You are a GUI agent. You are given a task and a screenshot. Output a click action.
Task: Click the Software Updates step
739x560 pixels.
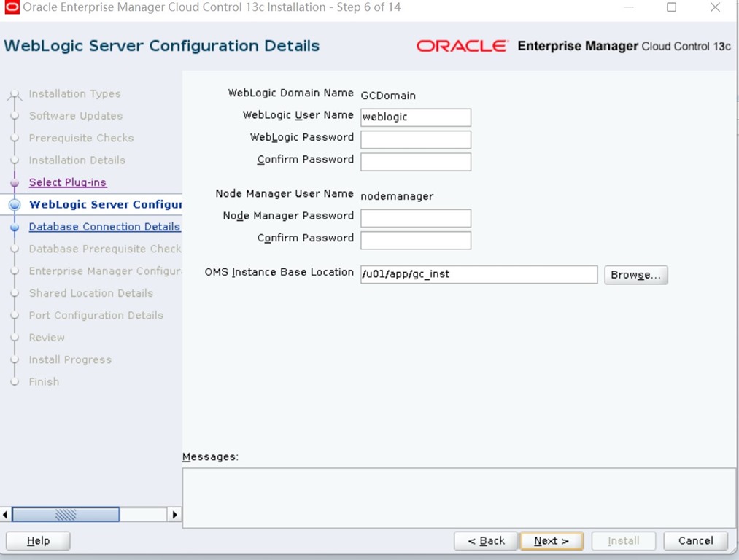(x=76, y=116)
